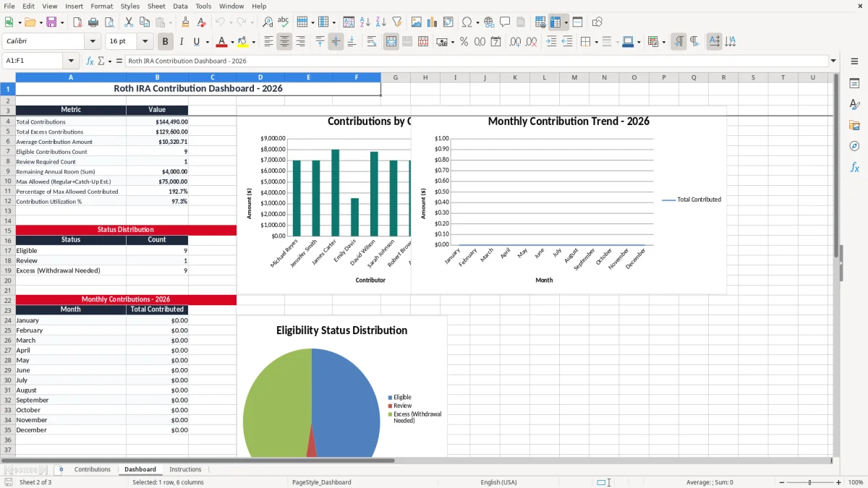Expand the formula bar input line
Screen dimensions: 868x488
click(833, 61)
